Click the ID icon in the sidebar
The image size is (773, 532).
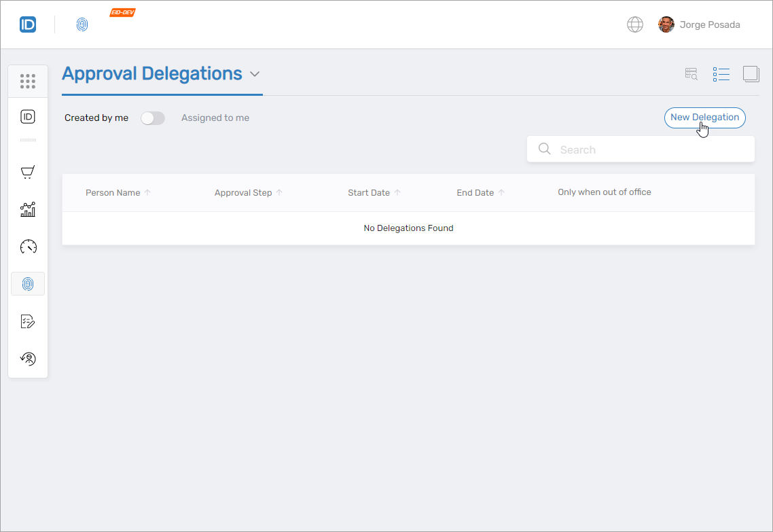(28, 117)
